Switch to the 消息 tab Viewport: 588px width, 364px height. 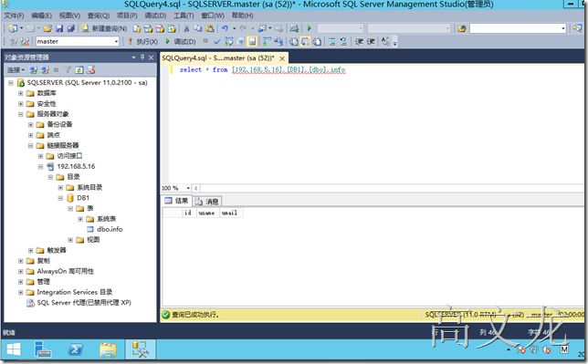point(207,202)
